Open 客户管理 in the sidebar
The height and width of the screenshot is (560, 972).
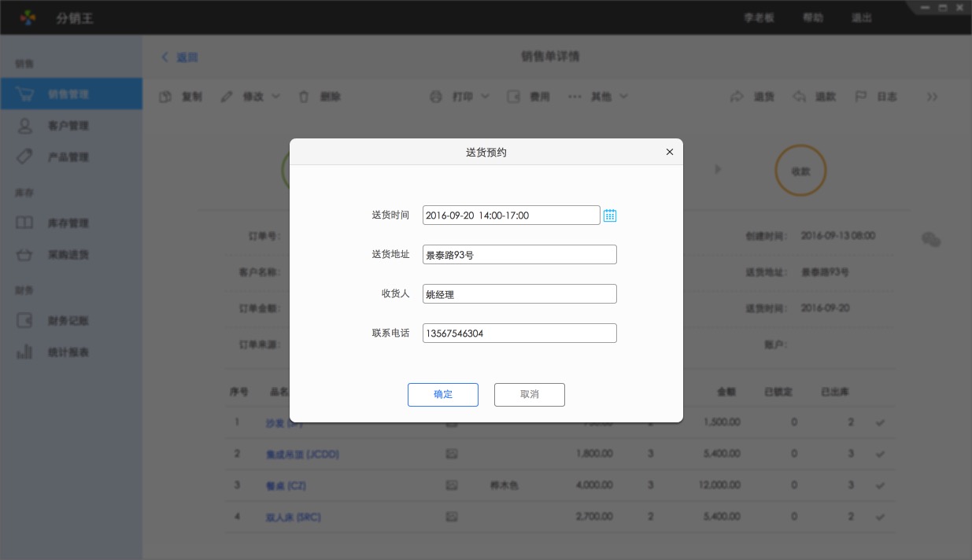click(68, 126)
